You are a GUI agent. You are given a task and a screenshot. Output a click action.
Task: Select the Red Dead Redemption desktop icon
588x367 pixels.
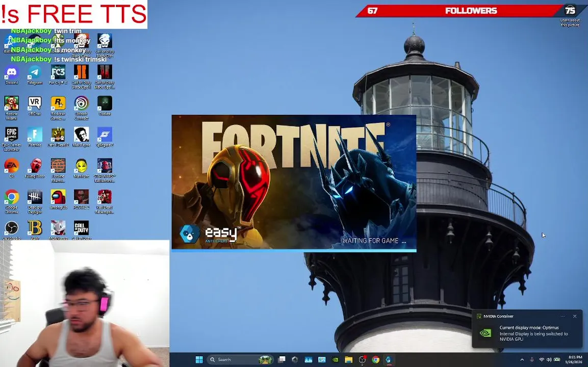(105, 201)
